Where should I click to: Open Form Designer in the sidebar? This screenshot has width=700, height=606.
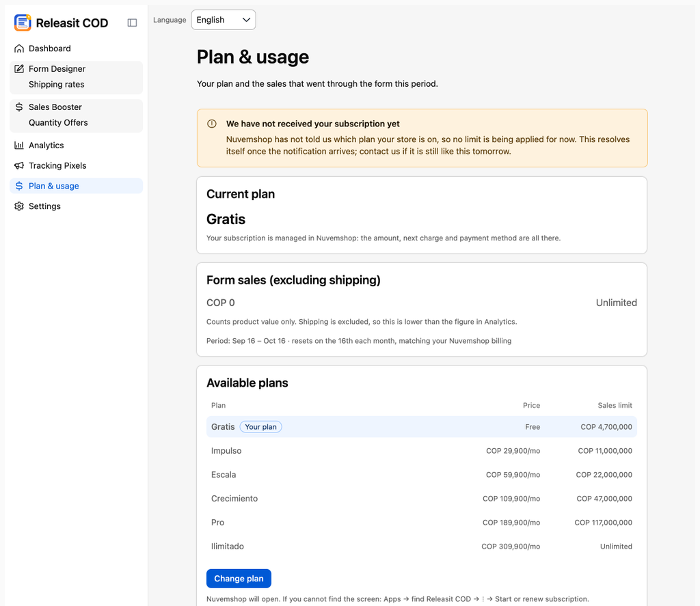pyautogui.click(x=76, y=69)
